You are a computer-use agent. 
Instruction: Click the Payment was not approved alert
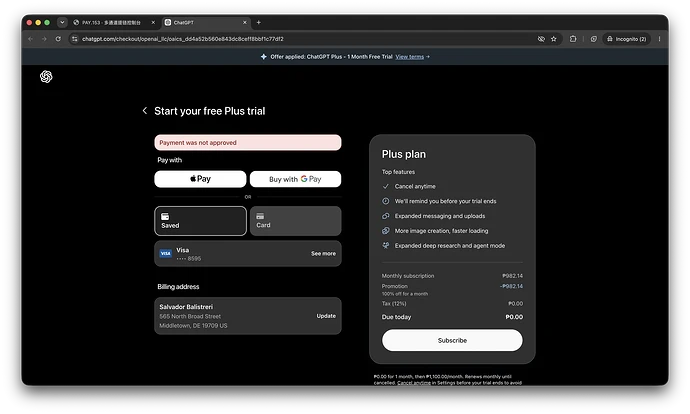pos(248,143)
